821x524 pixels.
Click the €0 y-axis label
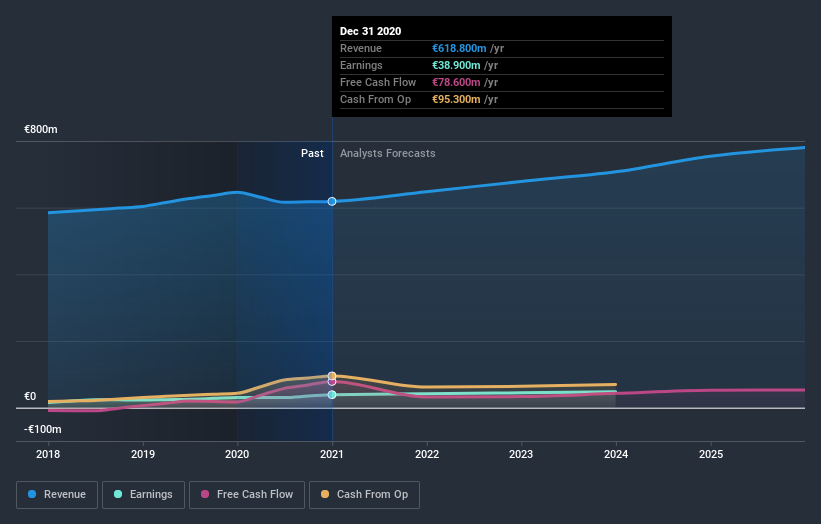(x=30, y=396)
